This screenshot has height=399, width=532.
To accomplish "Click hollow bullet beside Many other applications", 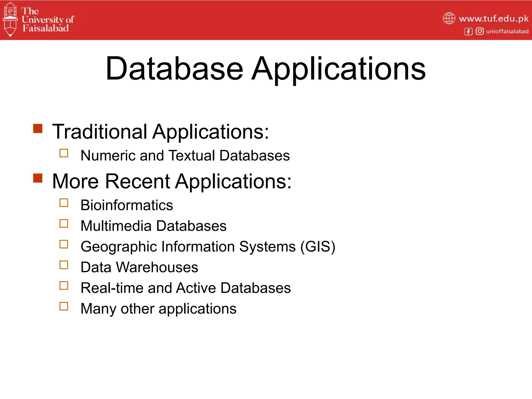I will [x=64, y=306].
